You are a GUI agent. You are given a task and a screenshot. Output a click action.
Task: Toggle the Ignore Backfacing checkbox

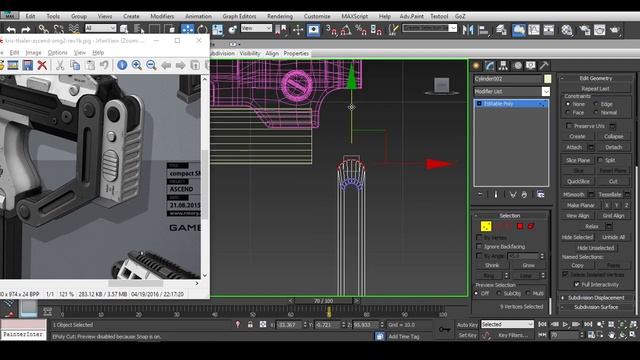(479, 247)
